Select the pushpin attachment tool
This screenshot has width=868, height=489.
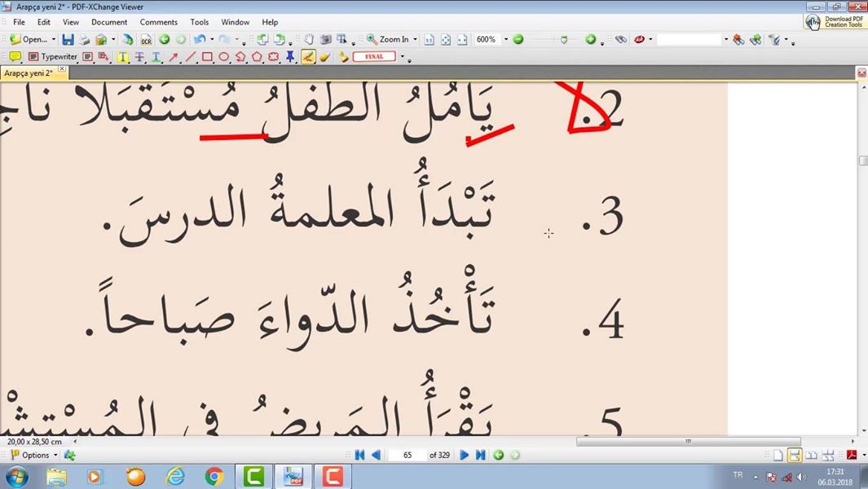point(290,56)
